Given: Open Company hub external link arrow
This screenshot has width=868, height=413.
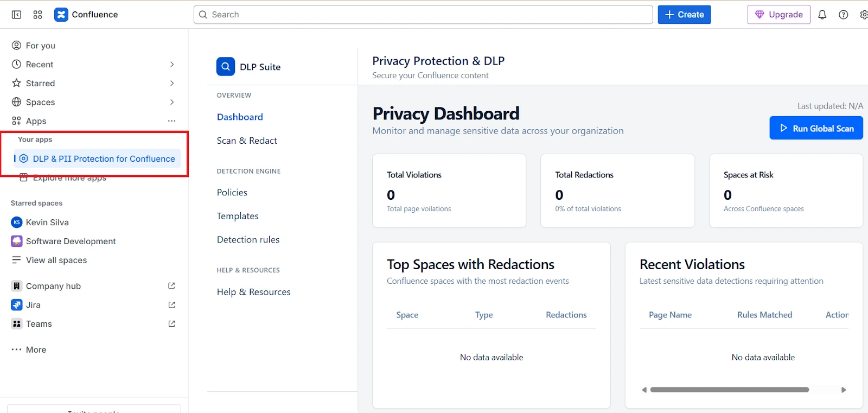Looking at the screenshot, I should 172,286.
